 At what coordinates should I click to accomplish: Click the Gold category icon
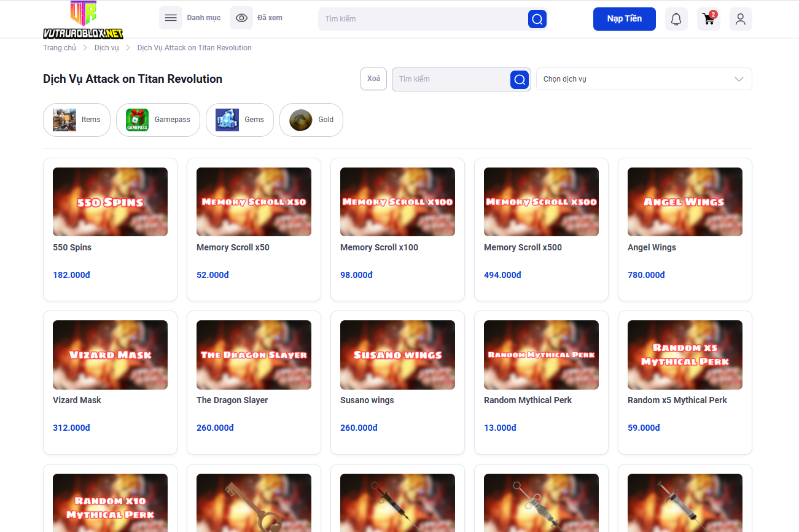(301, 120)
